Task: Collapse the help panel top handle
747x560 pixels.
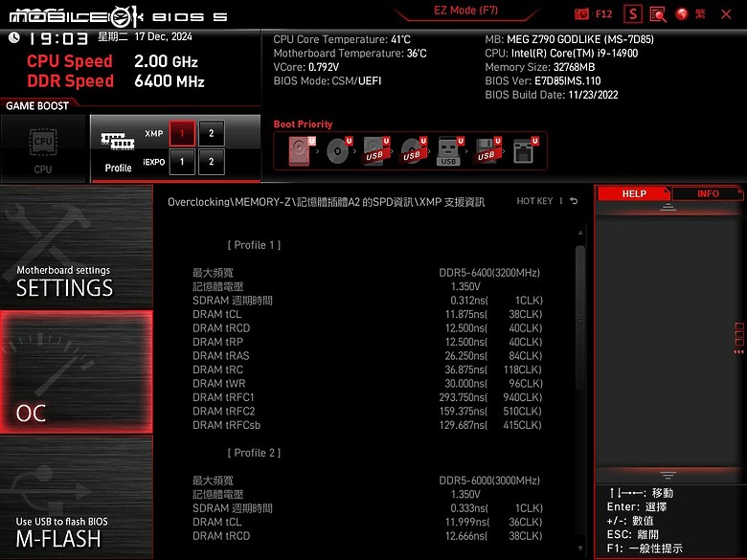Action: point(668,207)
